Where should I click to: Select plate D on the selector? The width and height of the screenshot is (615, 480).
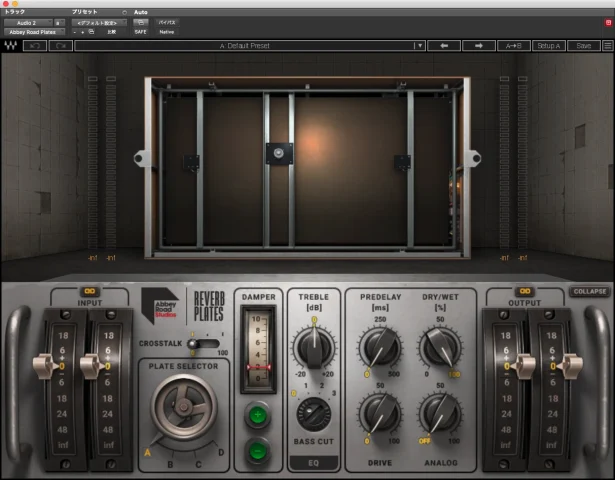pyautogui.click(x=221, y=453)
